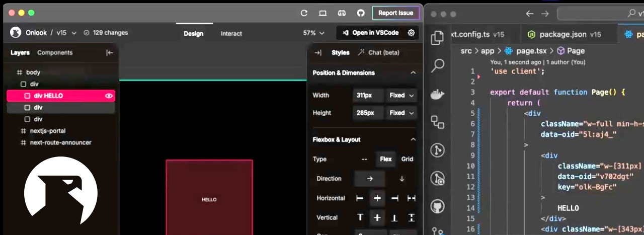The width and height of the screenshot is (644, 235).
Task: Open the Discord icon in Onlook's title bar
Action: [x=342, y=13]
